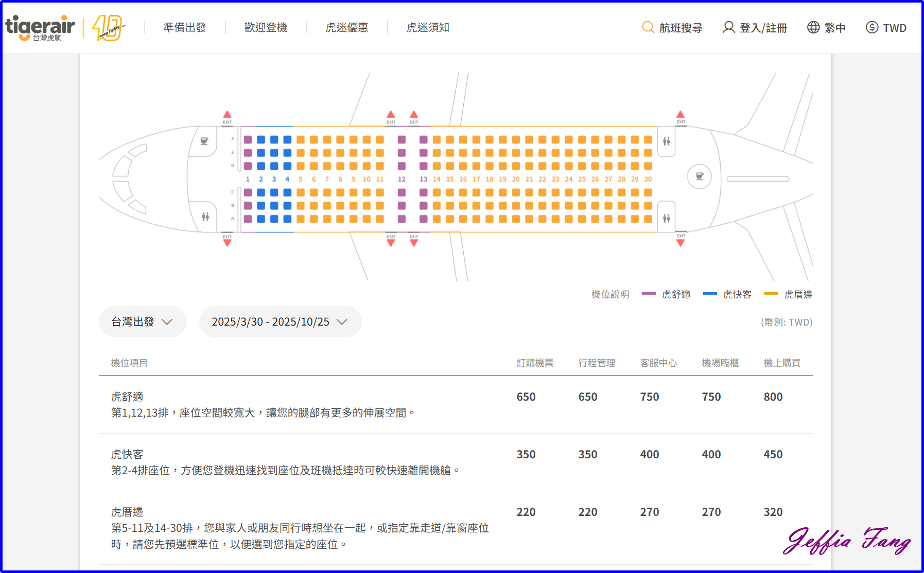924x573 pixels.
Task: Open the 2025/3/30 - 2025/10/25 date dropdown
Action: pos(280,321)
